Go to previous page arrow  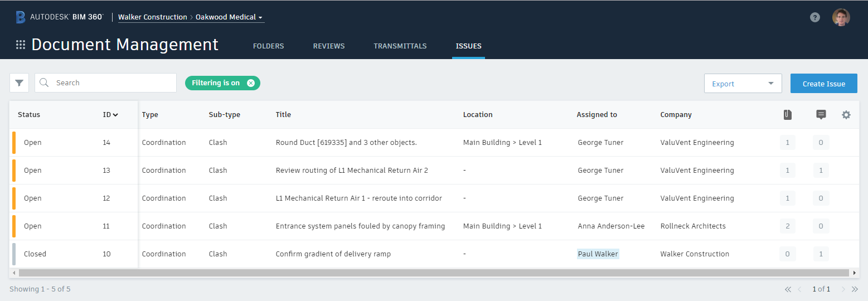coord(800,289)
